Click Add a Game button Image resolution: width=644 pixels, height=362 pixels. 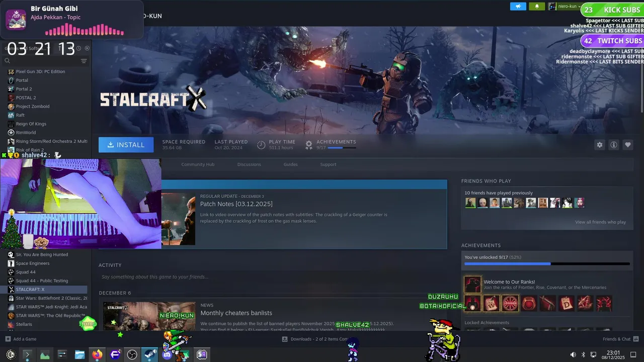tap(21, 339)
